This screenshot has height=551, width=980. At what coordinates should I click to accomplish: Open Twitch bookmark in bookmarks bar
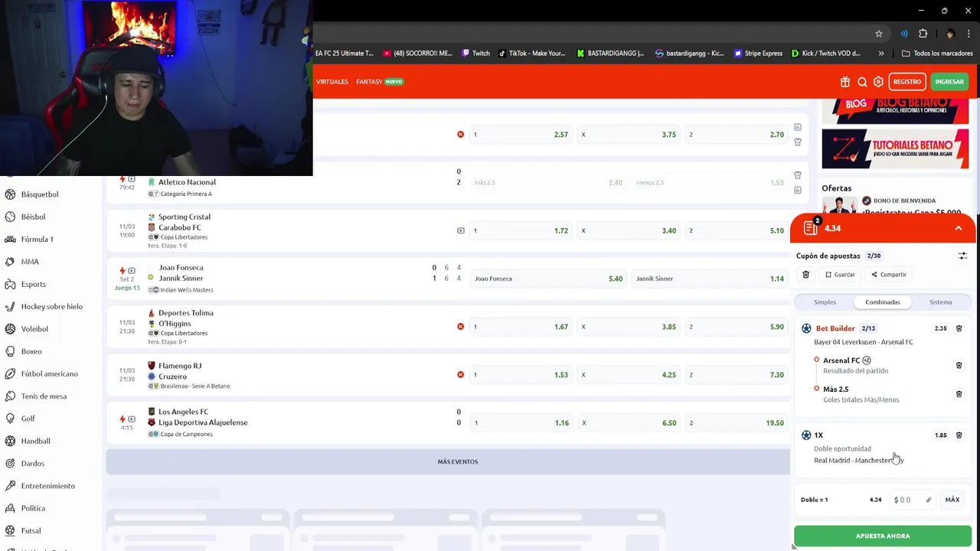tap(475, 54)
